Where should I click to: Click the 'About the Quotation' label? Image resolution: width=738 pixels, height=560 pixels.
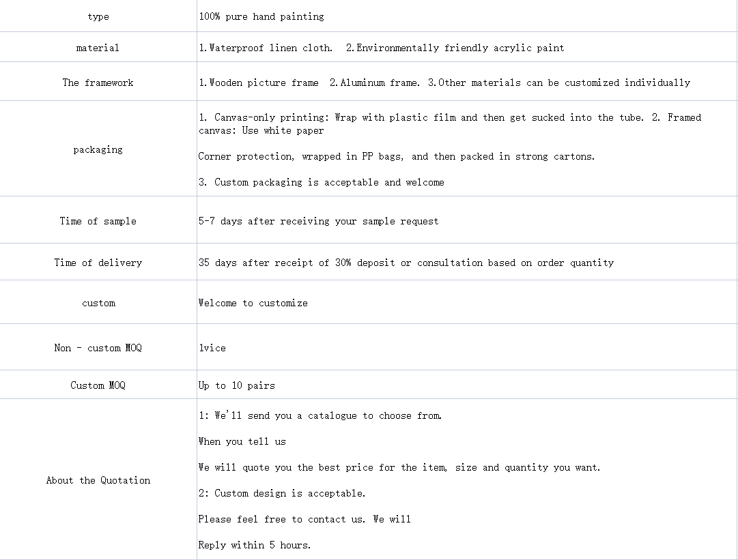click(x=98, y=480)
